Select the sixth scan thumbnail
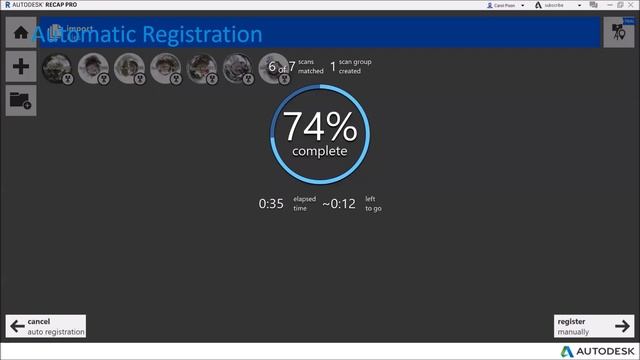The image size is (640, 360). (x=238, y=68)
